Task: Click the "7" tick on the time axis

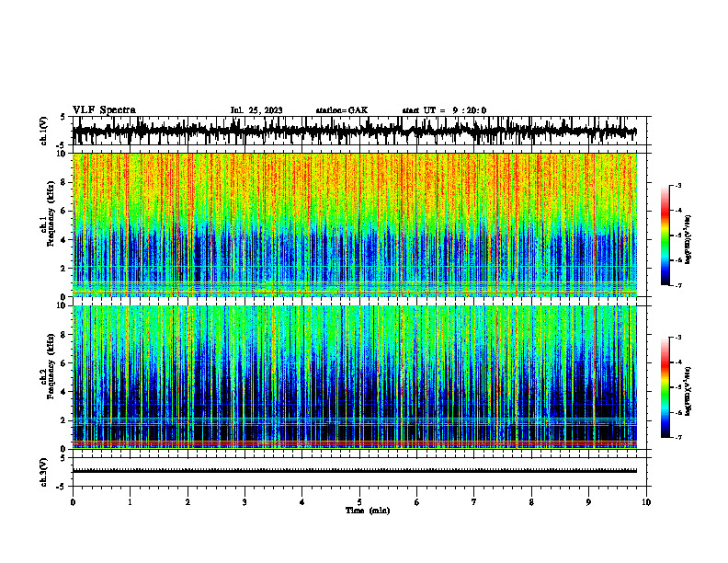Action: click(474, 502)
